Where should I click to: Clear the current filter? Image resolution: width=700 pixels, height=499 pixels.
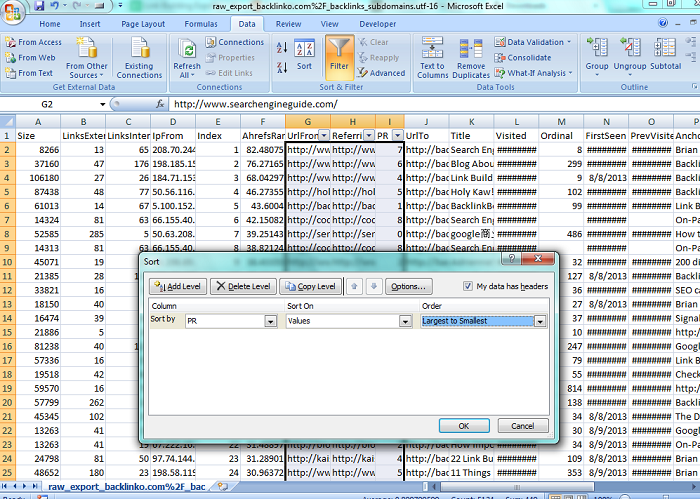pos(373,42)
